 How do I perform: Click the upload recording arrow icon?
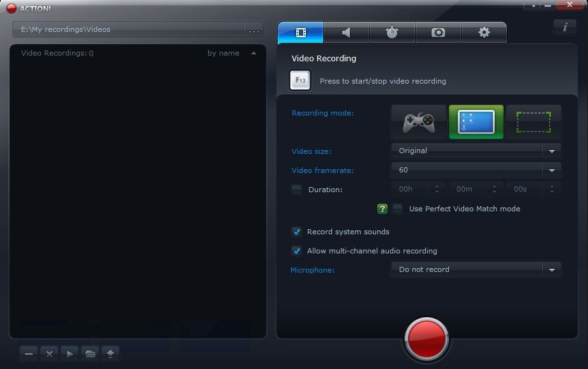coord(110,354)
